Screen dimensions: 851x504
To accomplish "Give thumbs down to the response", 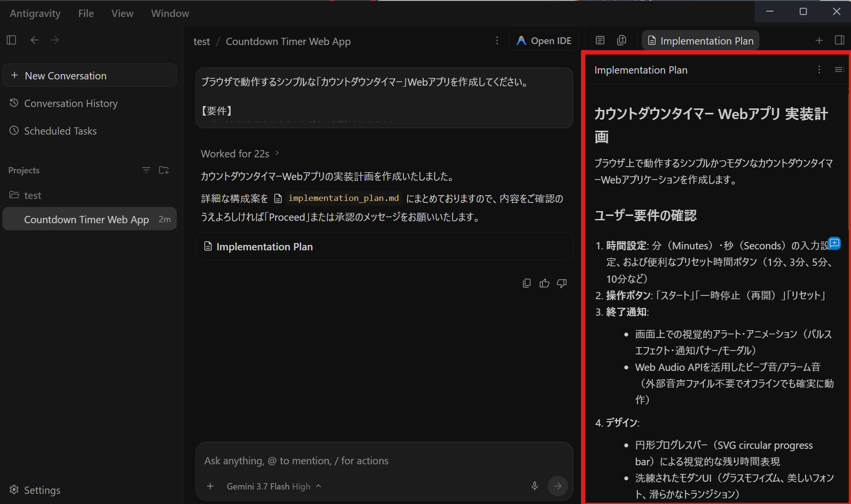I will pos(562,283).
